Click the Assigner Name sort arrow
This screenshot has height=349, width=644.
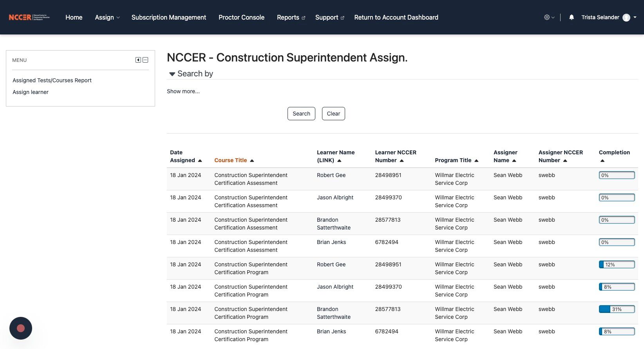(x=514, y=161)
